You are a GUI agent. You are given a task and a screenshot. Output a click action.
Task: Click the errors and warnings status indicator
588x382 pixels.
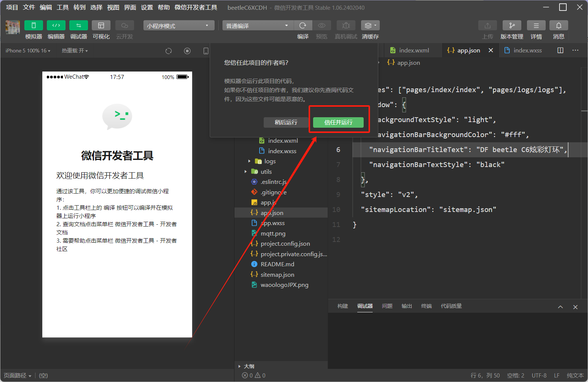point(254,375)
